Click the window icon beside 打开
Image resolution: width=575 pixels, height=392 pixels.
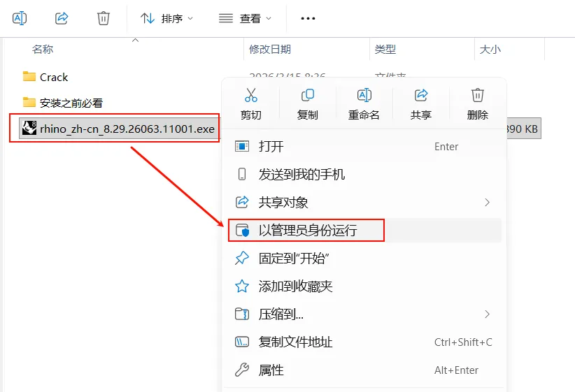click(242, 147)
